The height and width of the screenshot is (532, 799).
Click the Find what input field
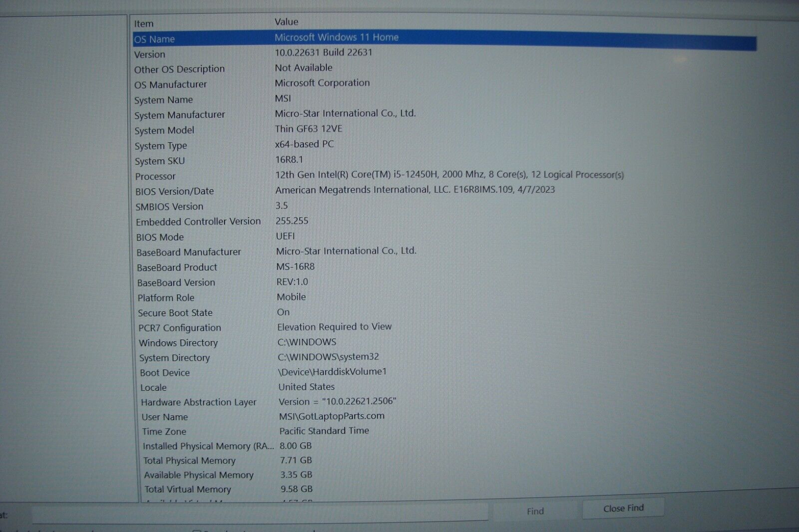pos(260,513)
